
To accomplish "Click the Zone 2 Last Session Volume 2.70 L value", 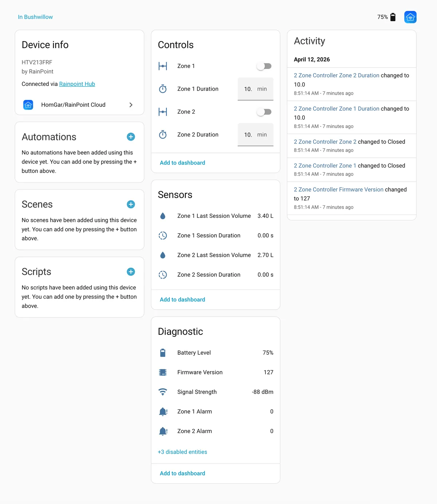I will pos(265,255).
